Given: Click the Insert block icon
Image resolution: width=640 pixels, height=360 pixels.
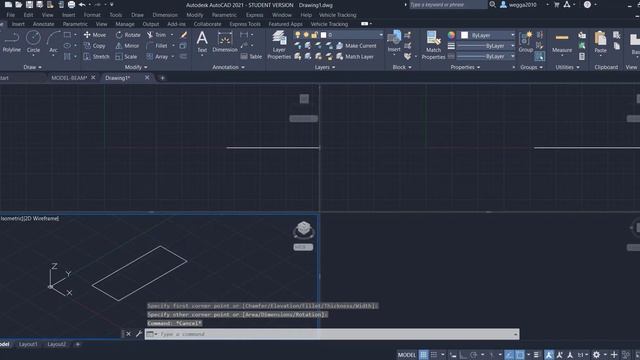Looking at the screenshot, I should (394, 41).
